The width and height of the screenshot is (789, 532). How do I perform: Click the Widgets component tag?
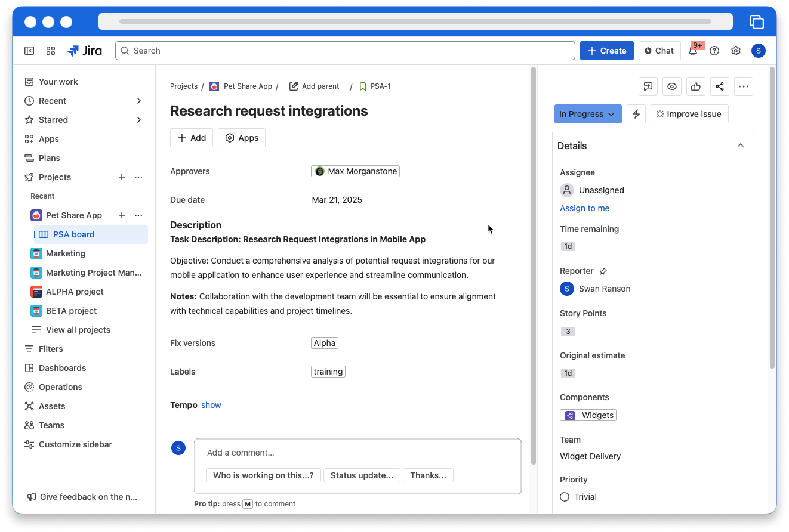click(588, 415)
